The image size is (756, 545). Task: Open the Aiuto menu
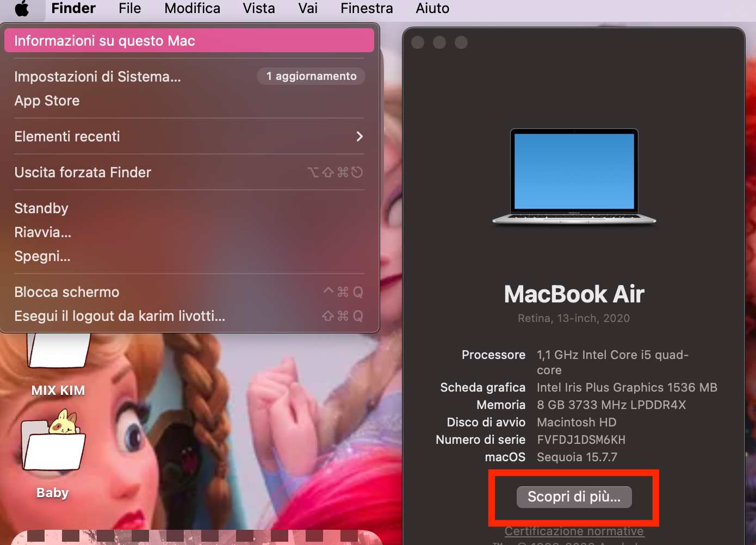coord(433,9)
